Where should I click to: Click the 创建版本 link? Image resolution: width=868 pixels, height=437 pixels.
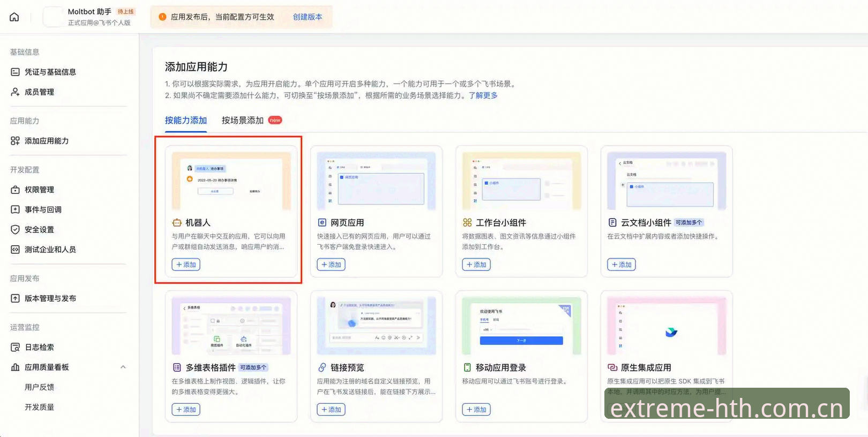pyautogui.click(x=308, y=17)
